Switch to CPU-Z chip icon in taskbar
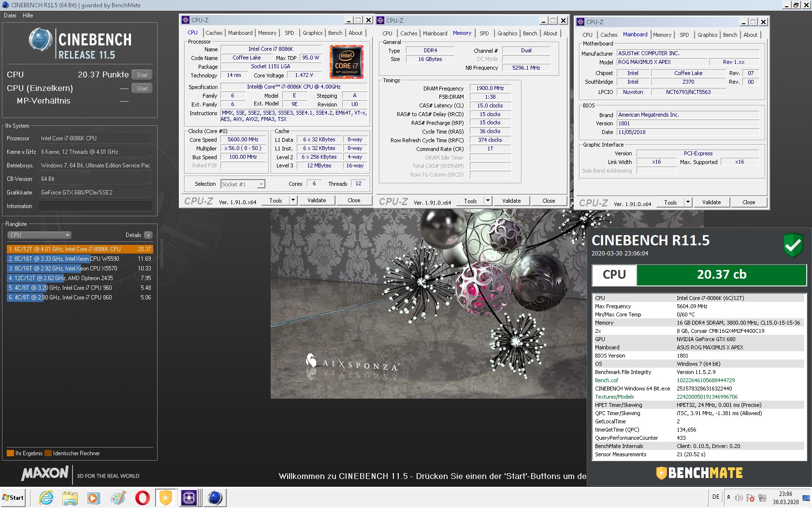 pos(189,497)
